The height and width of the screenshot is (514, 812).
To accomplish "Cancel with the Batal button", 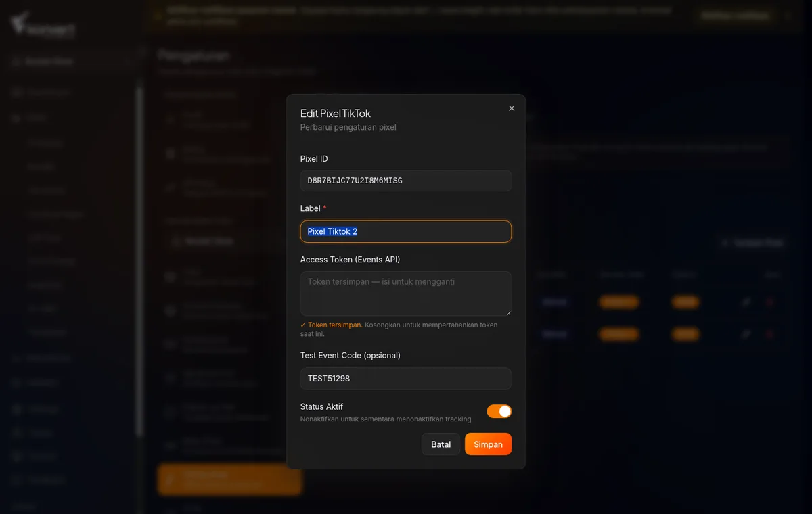I will coord(441,444).
